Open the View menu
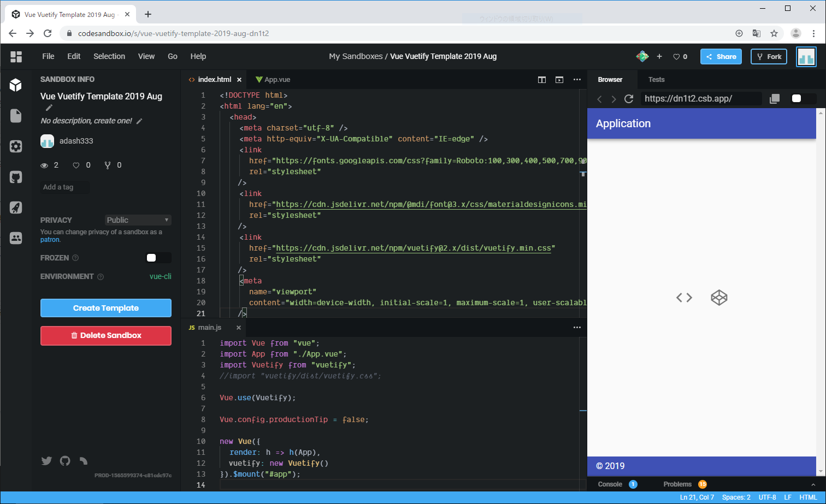Screen dimensions: 826x504 click(146, 56)
